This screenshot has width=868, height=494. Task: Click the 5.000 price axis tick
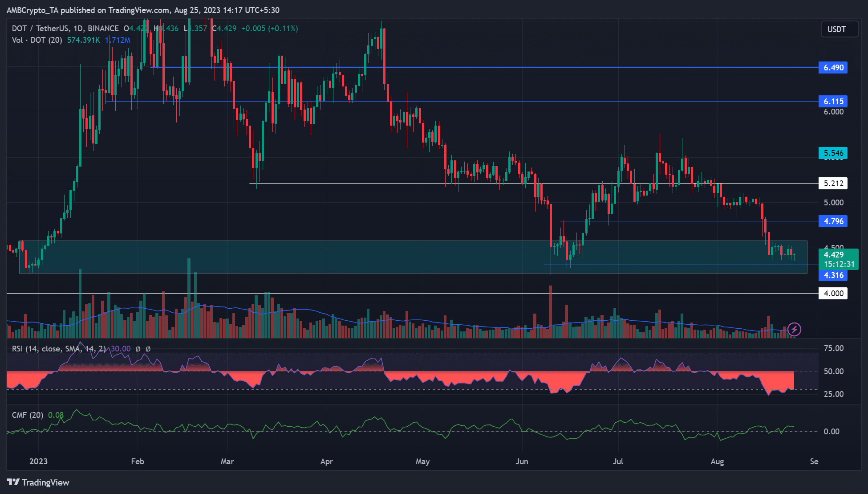[x=833, y=203]
